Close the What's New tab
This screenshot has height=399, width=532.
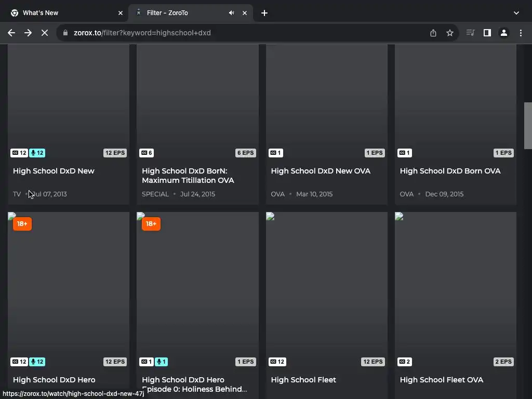[121, 13]
